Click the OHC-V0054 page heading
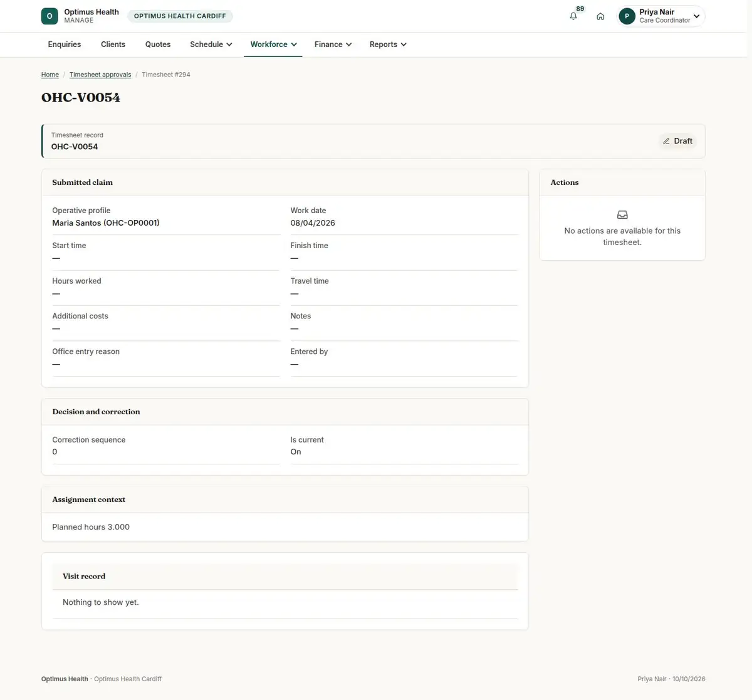 (x=81, y=98)
